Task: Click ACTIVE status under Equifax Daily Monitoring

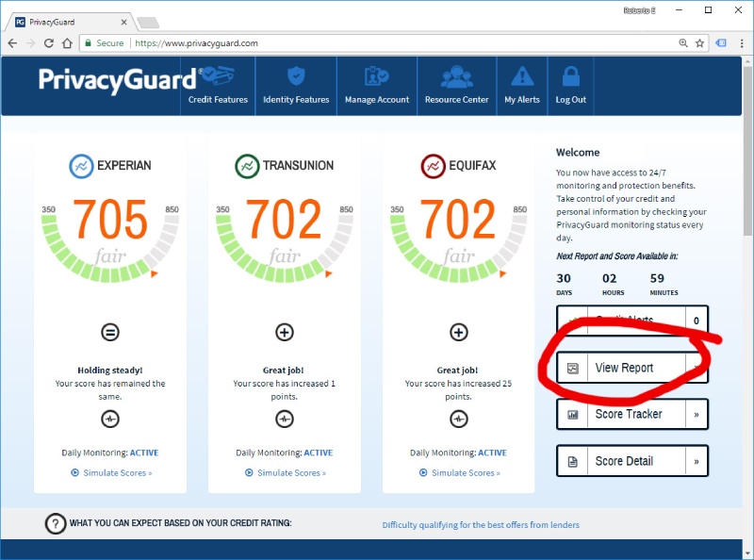Action: click(x=492, y=453)
